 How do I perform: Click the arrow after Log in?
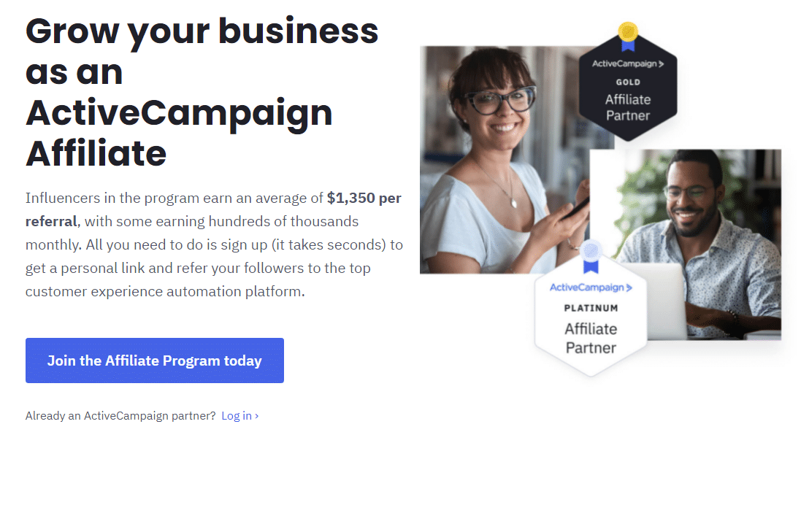[x=256, y=416]
